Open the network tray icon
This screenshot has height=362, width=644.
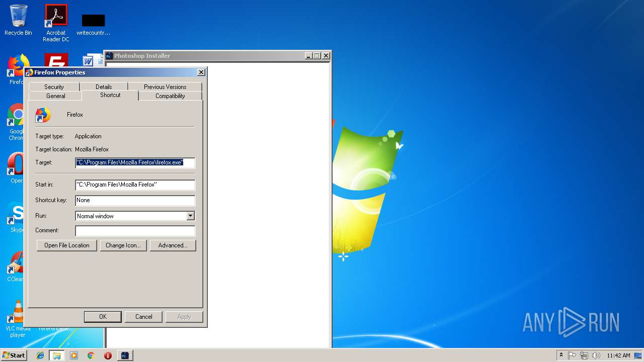(x=584, y=355)
